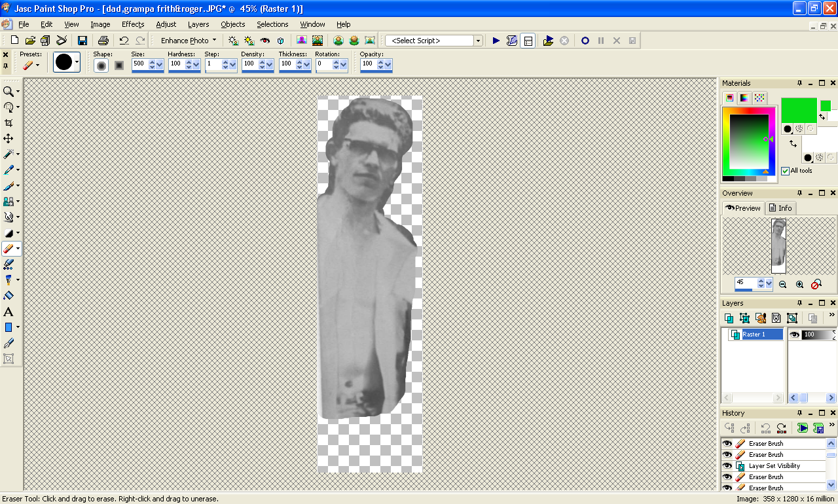
Task: Toggle foreground transparent button in Materials
Action: click(x=811, y=129)
